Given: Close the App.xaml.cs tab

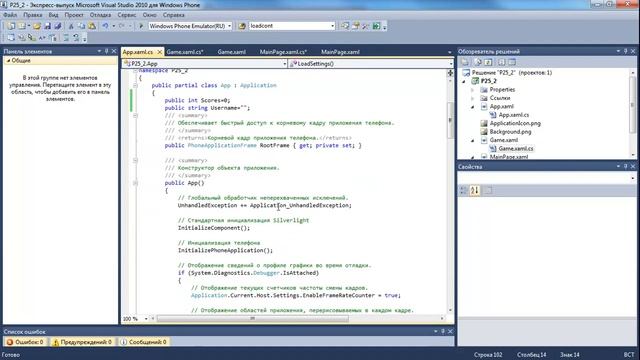Looking at the screenshot, I should 160,52.
